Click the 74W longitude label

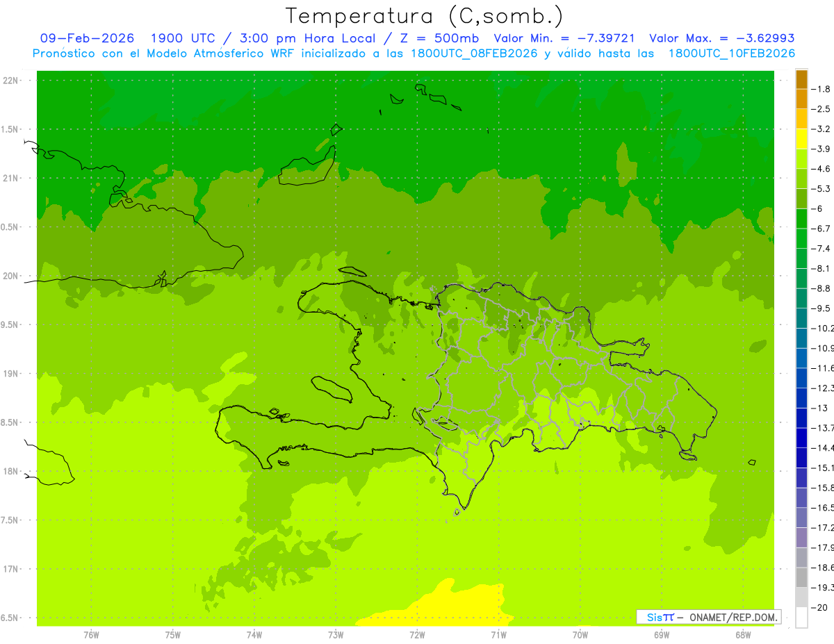[x=254, y=635]
